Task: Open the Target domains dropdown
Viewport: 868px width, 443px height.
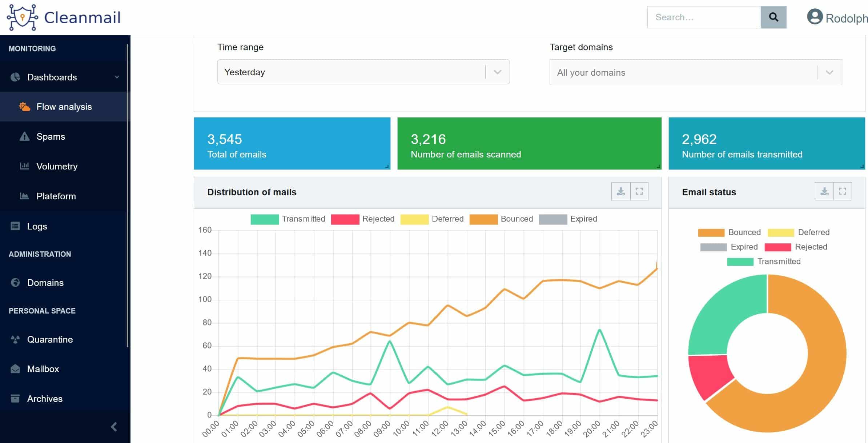Action: 696,72
